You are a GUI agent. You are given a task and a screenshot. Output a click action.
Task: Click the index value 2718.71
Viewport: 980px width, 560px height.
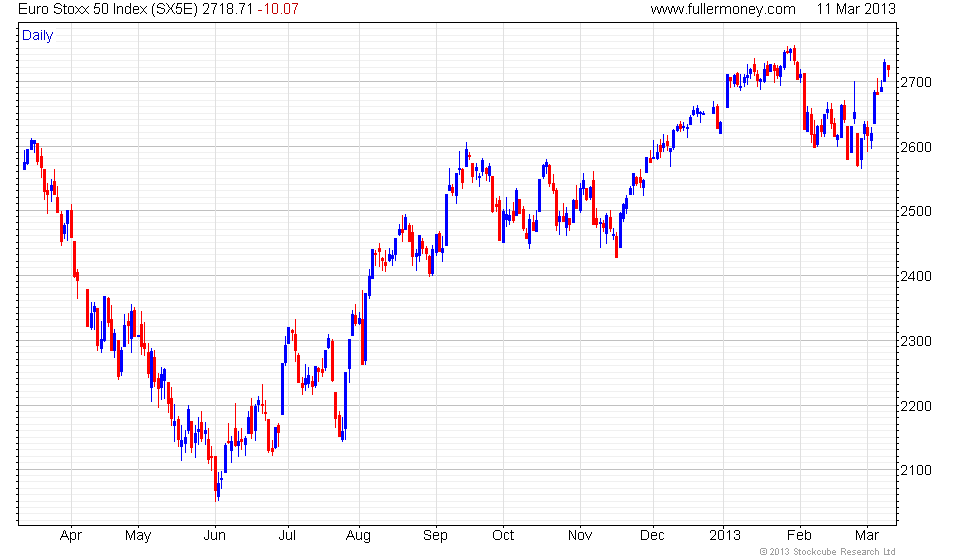point(228,9)
